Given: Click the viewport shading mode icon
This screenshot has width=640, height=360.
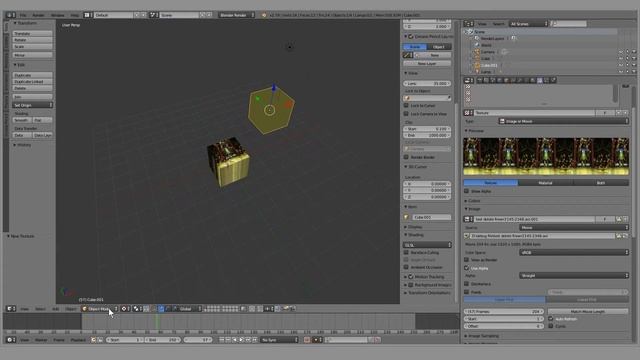Looking at the screenshot, I should coord(125,309).
